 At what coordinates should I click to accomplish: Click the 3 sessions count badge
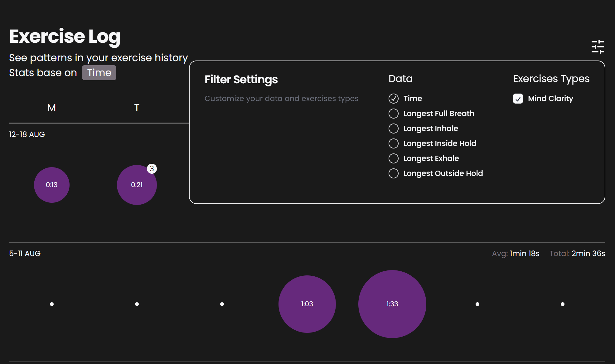click(152, 169)
